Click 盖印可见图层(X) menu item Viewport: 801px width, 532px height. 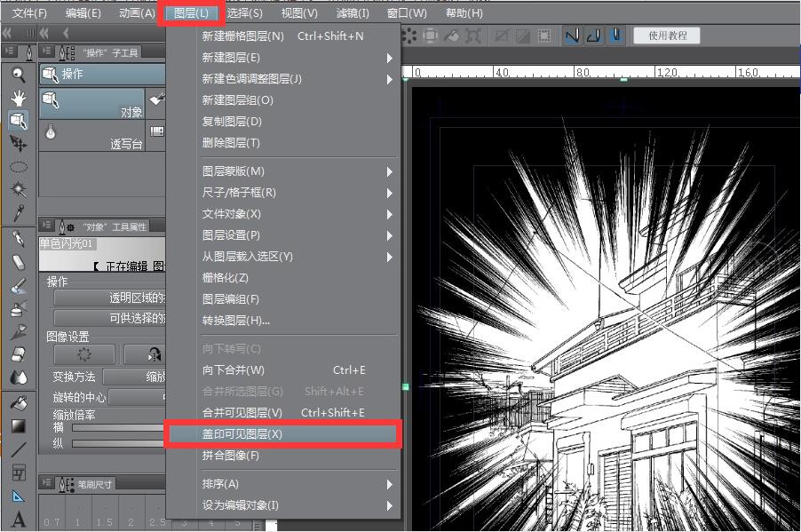click(283, 434)
